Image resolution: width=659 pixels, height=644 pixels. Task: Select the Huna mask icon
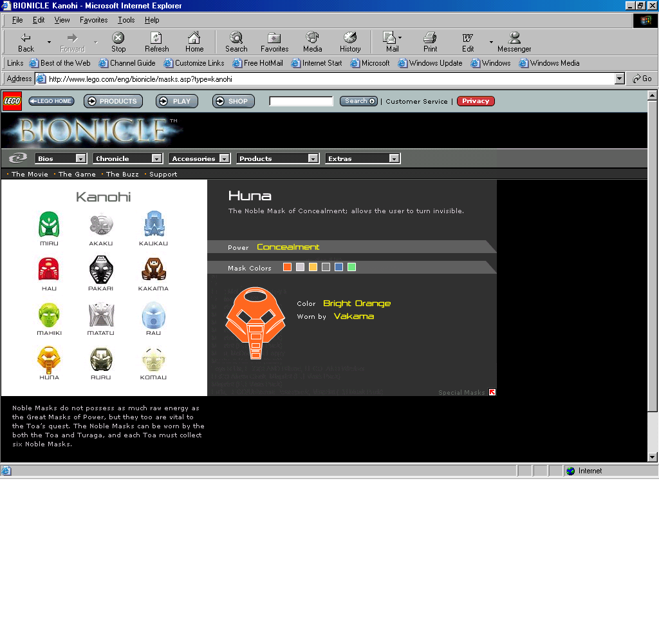click(49, 359)
